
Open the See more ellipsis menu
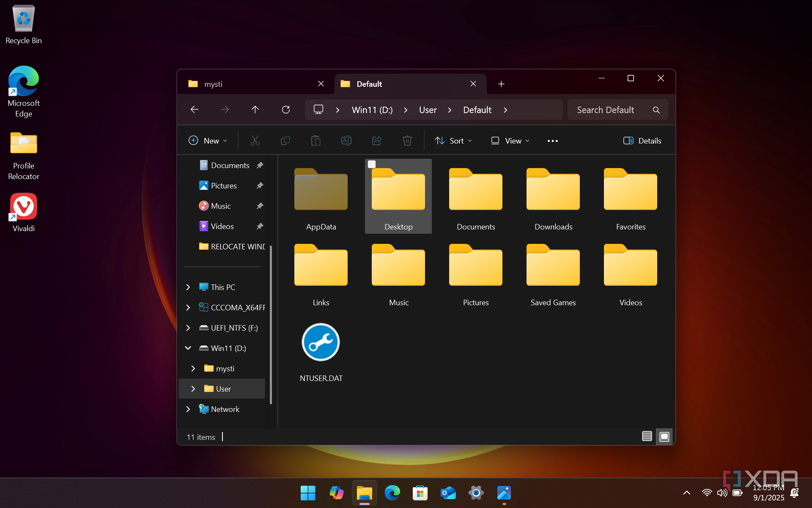[x=552, y=141]
